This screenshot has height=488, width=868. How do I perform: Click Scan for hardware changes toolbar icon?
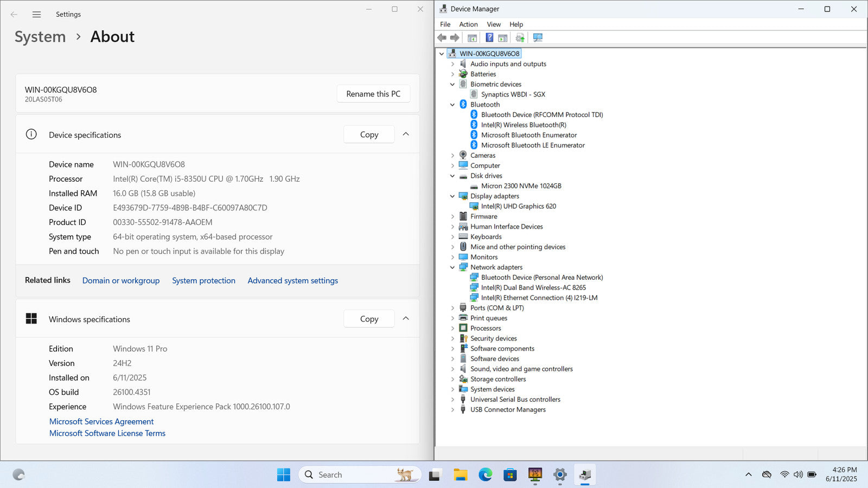click(x=538, y=38)
